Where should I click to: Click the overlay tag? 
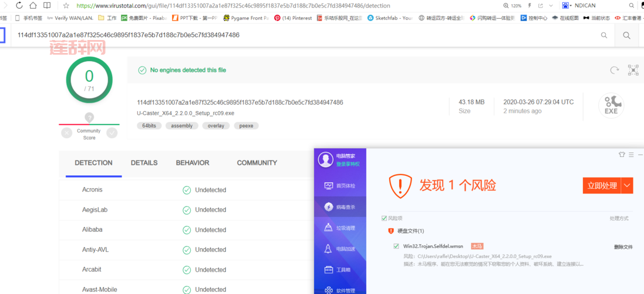point(216,126)
